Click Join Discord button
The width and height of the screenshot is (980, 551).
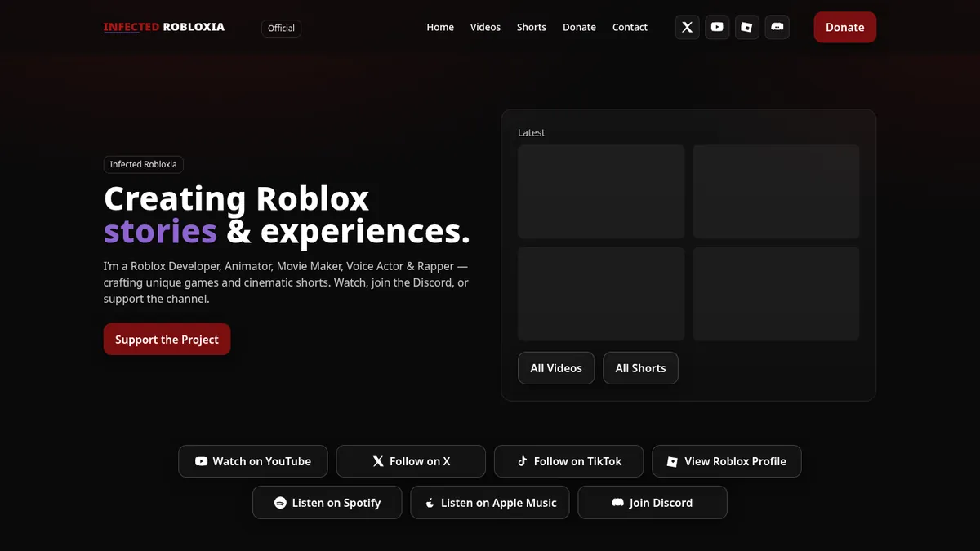click(x=653, y=503)
